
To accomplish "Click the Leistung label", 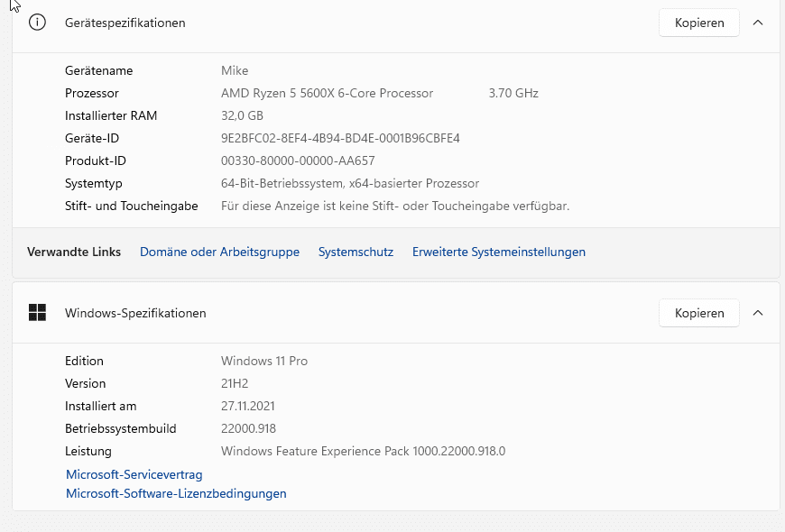I will pos(88,451).
